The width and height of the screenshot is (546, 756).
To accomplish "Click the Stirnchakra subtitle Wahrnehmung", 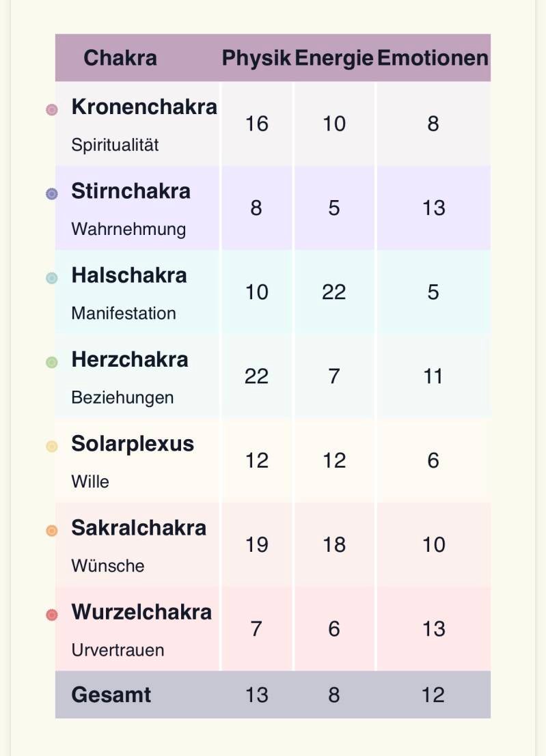I will [128, 229].
